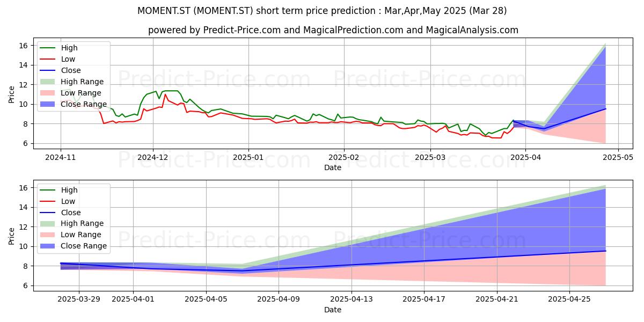Click the 'Date' axis label under lower chart
644x322 pixels.
tap(333, 310)
